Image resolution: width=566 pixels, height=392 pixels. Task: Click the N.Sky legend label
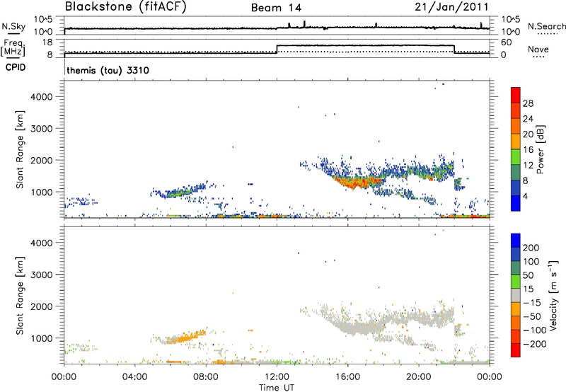[x=13, y=26]
